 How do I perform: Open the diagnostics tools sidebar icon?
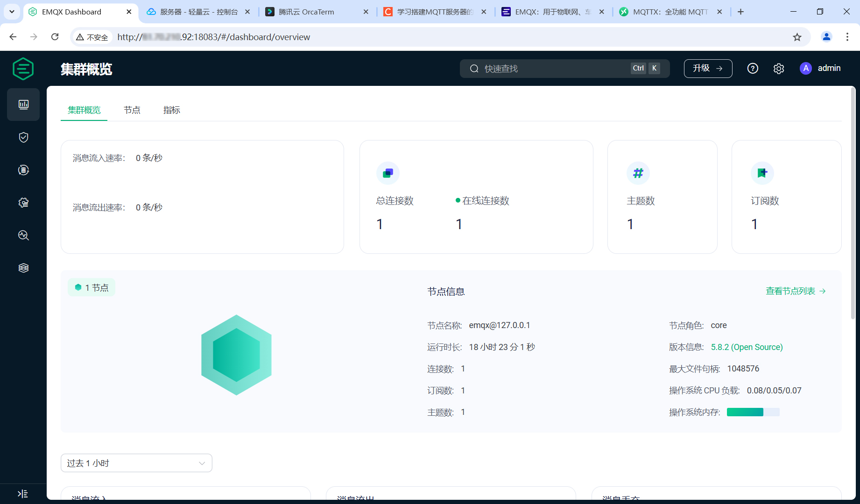point(23,235)
